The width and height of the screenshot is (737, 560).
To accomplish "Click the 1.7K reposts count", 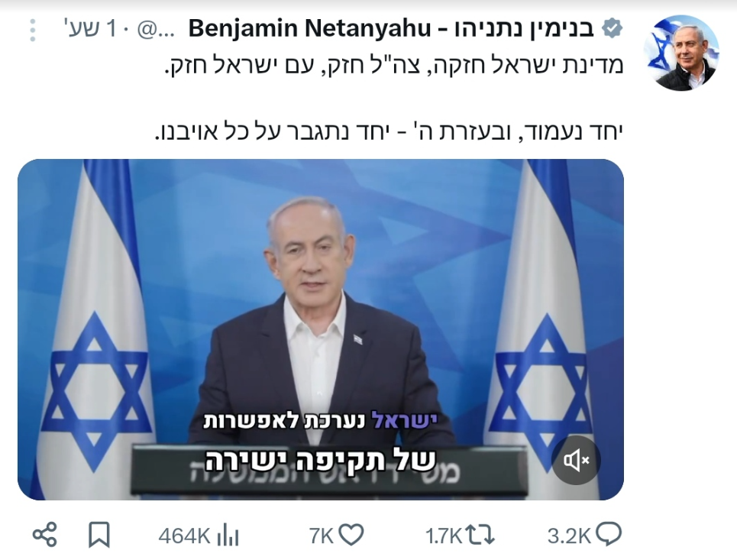I will point(444,536).
